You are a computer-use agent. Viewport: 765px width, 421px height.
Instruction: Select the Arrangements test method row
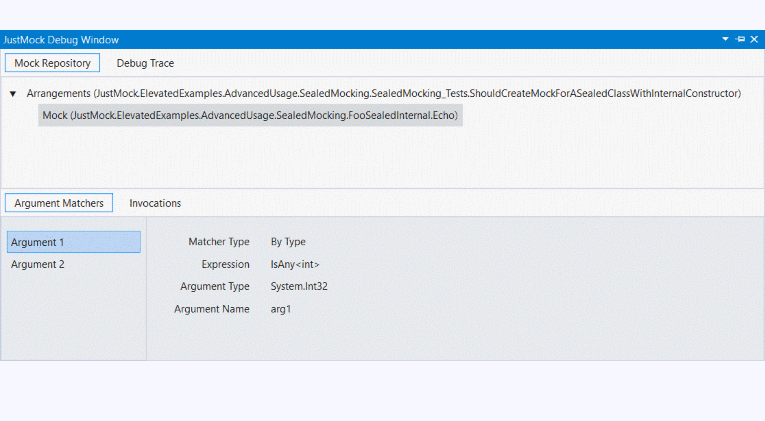383,93
